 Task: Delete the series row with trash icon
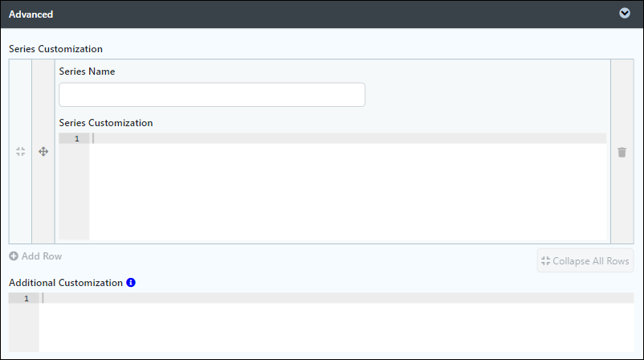pyautogui.click(x=622, y=152)
